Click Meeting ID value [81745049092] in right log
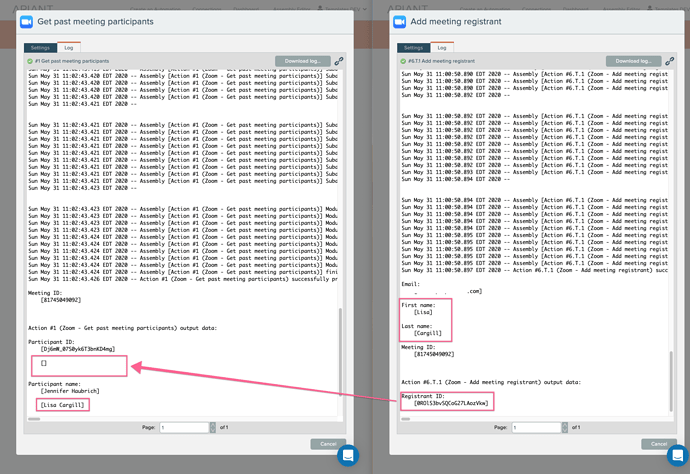 pyautogui.click(x=434, y=354)
